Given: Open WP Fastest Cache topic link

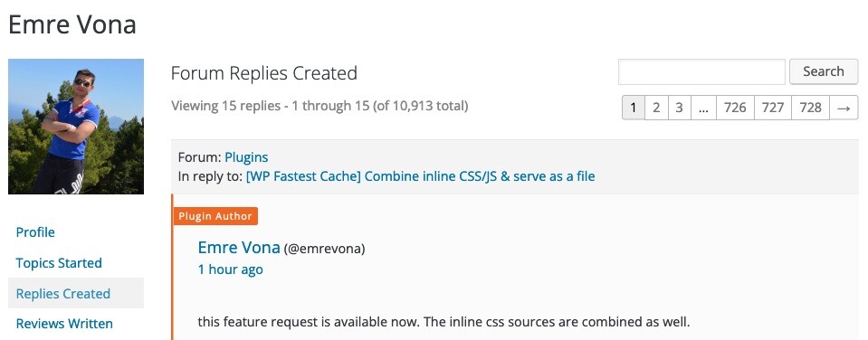Looking at the screenshot, I should point(421,177).
